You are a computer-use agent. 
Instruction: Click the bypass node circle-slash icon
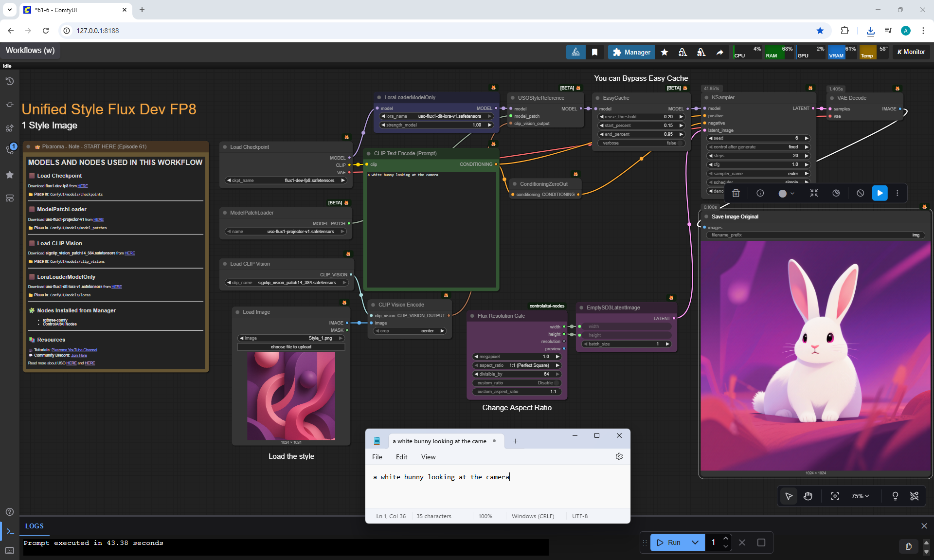tap(860, 193)
